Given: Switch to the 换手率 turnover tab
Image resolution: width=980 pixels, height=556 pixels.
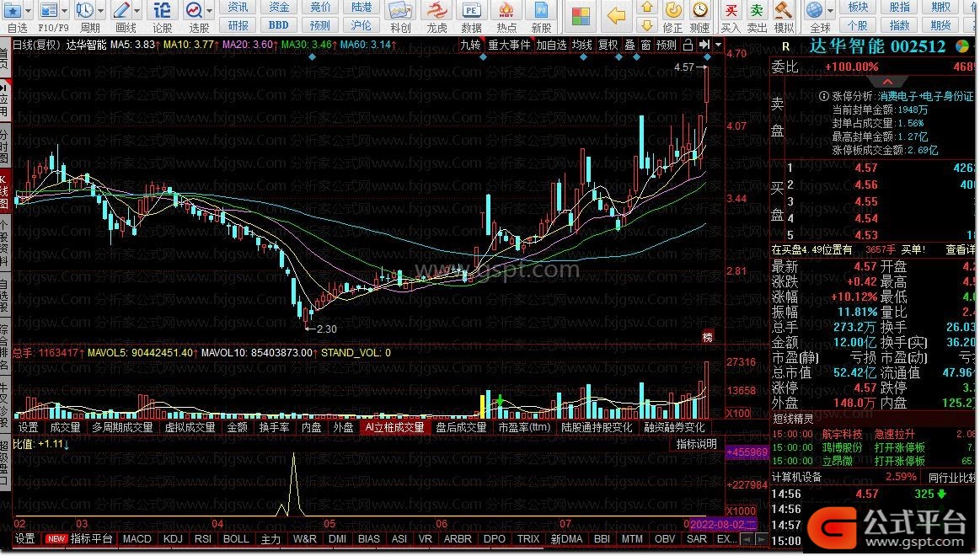Looking at the screenshot, I should coord(274,427).
